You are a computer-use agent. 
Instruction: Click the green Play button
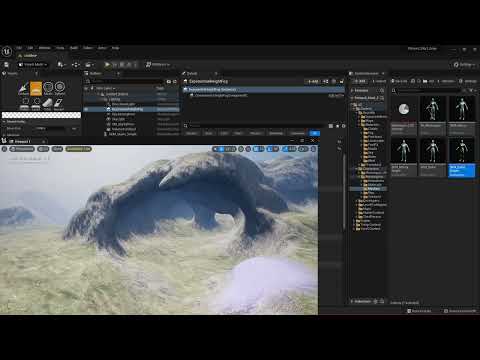(107, 65)
